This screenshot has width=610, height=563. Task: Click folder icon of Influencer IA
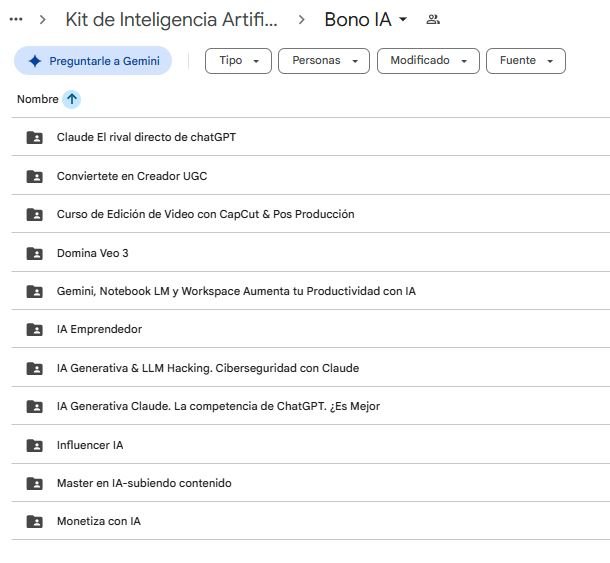[35, 445]
